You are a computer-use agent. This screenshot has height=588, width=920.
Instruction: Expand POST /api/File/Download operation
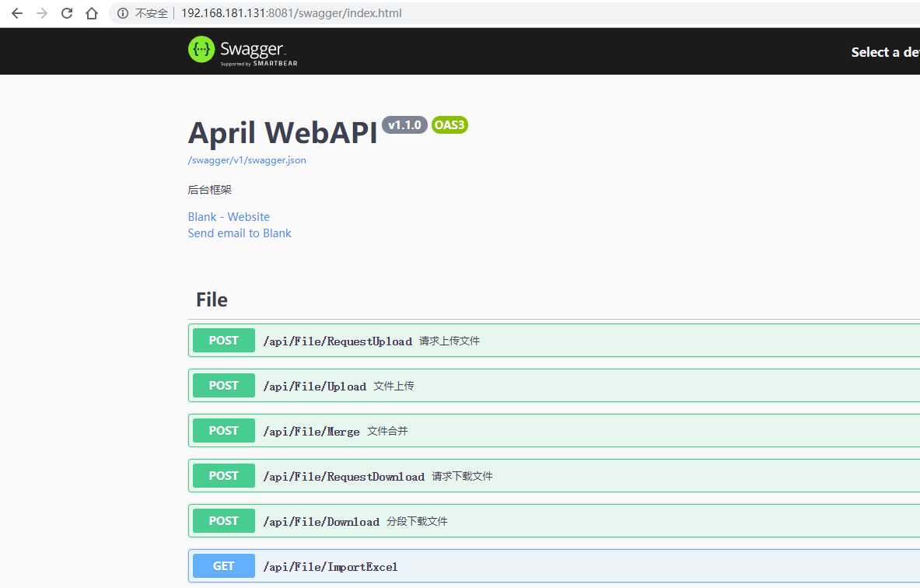click(554, 521)
